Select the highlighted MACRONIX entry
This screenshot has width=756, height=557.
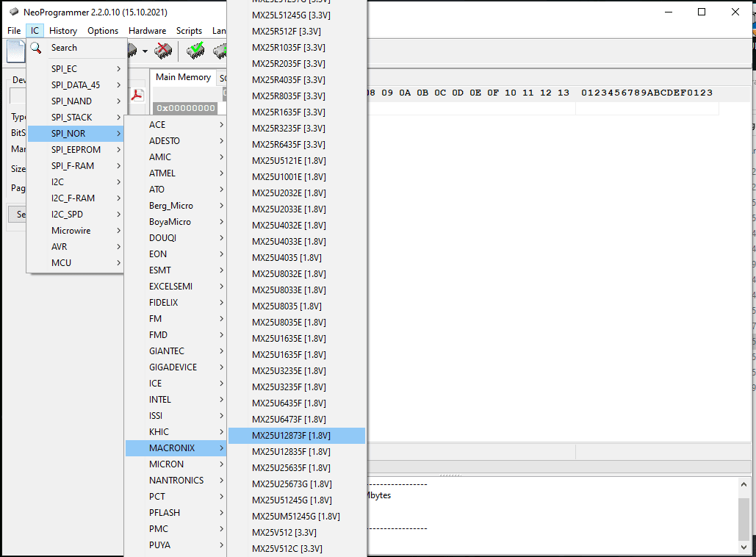[176, 448]
